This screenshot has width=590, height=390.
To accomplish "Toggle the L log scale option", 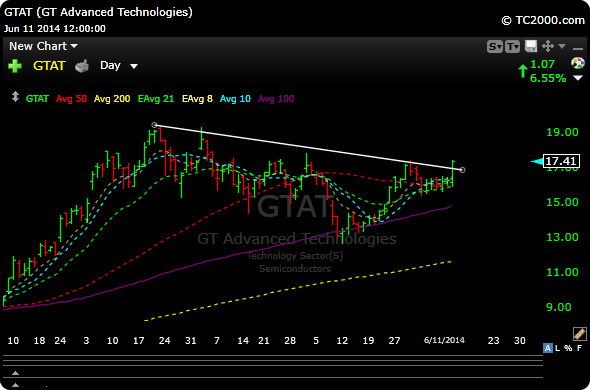I will click(x=558, y=348).
